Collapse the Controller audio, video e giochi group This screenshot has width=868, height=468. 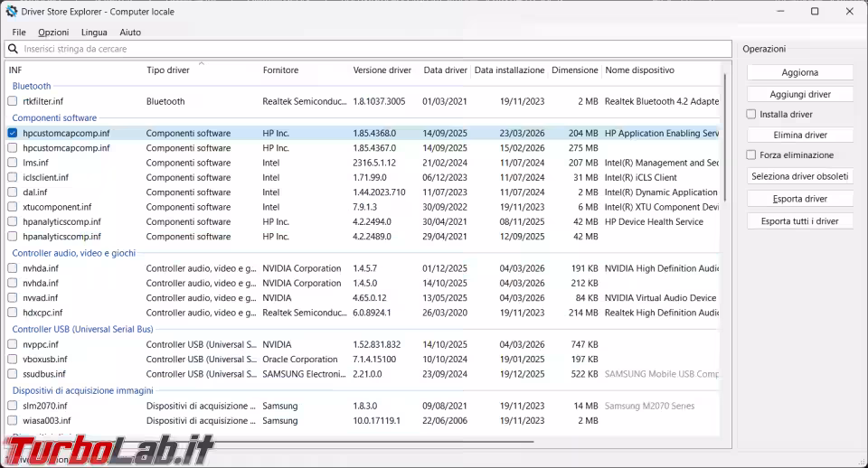74,254
